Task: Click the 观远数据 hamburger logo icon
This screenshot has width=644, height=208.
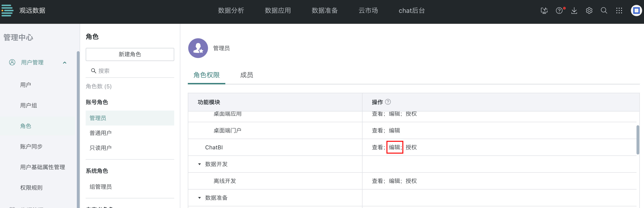Action: [7, 11]
